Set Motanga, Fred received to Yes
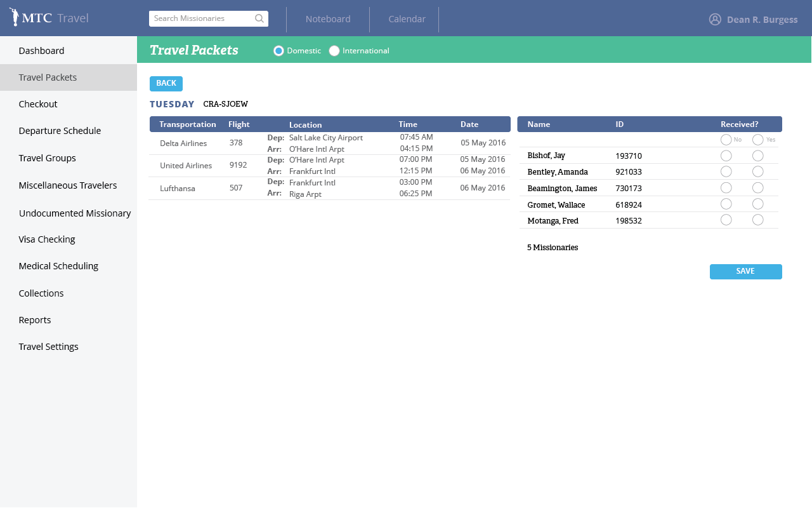This screenshot has height=508, width=812. [757, 220]
